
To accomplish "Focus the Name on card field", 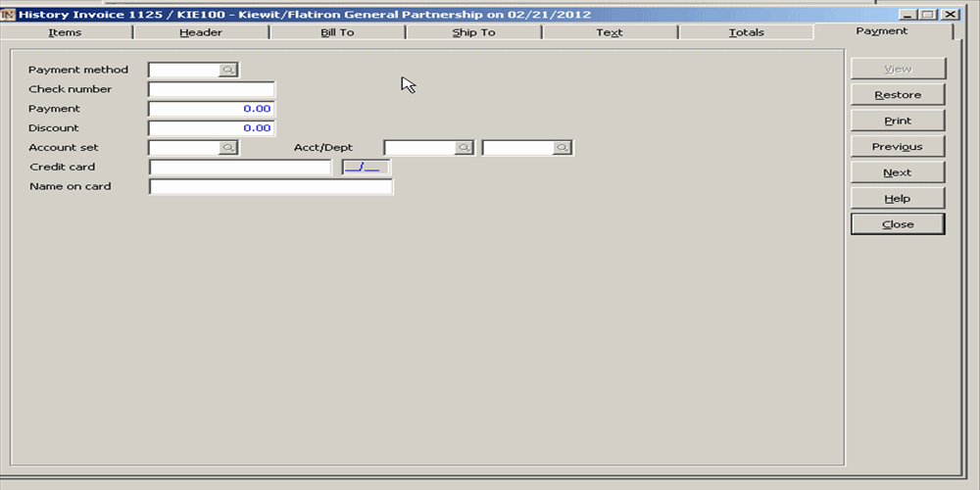I will [x=270, y=187].
